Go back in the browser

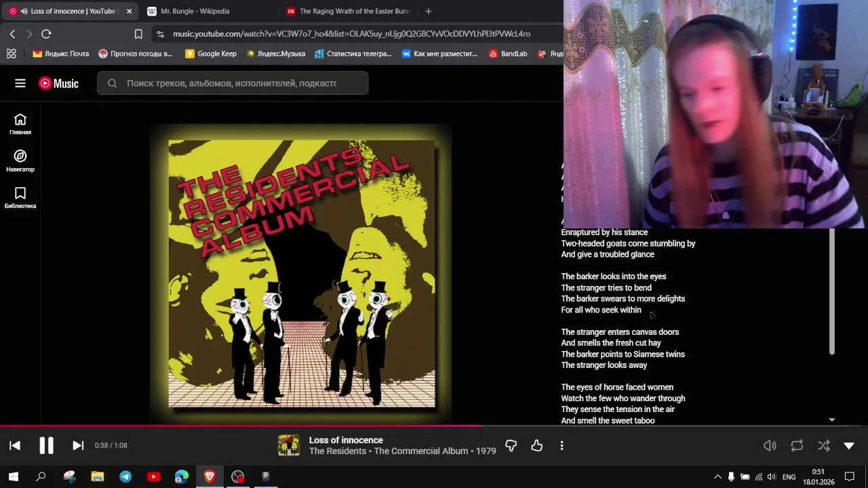[x=12, y=34]
